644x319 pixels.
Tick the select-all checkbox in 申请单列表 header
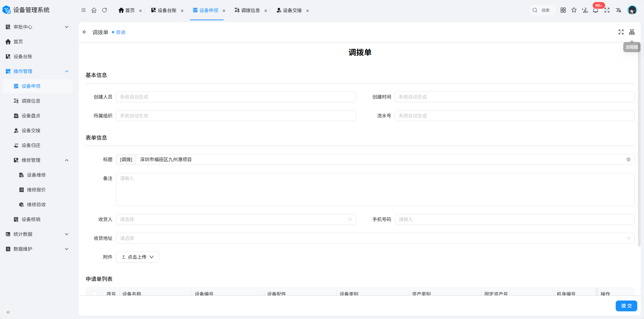(94, 294)
